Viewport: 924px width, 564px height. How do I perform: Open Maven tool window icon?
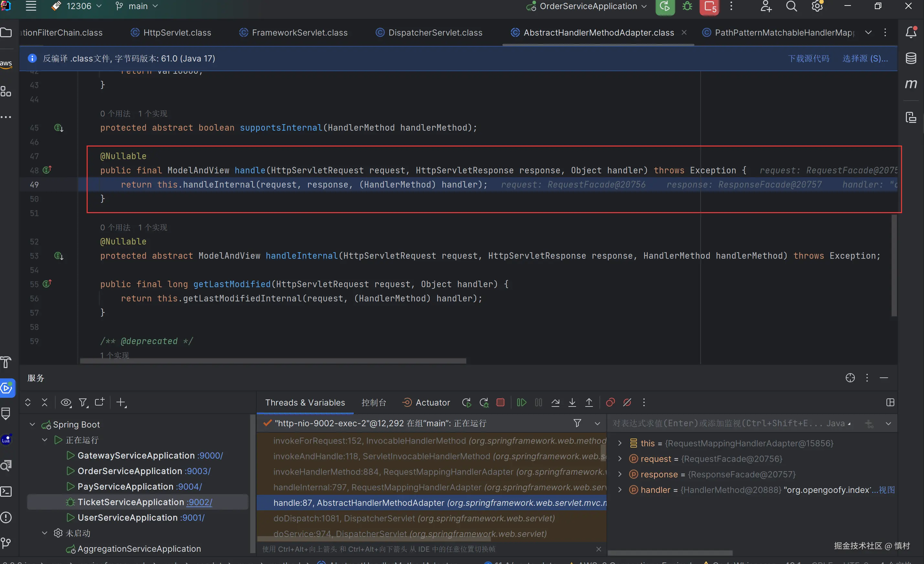point(911,84)
